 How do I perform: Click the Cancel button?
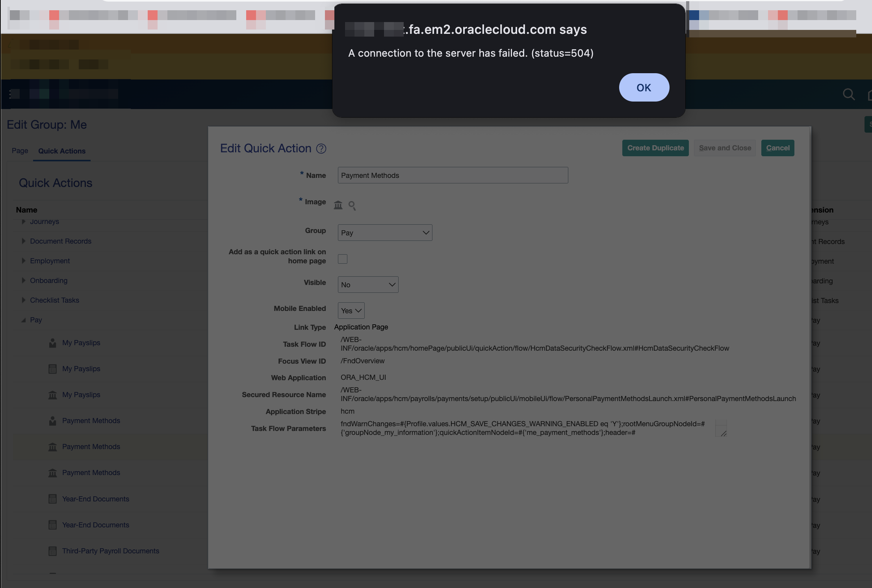[777, 148]
